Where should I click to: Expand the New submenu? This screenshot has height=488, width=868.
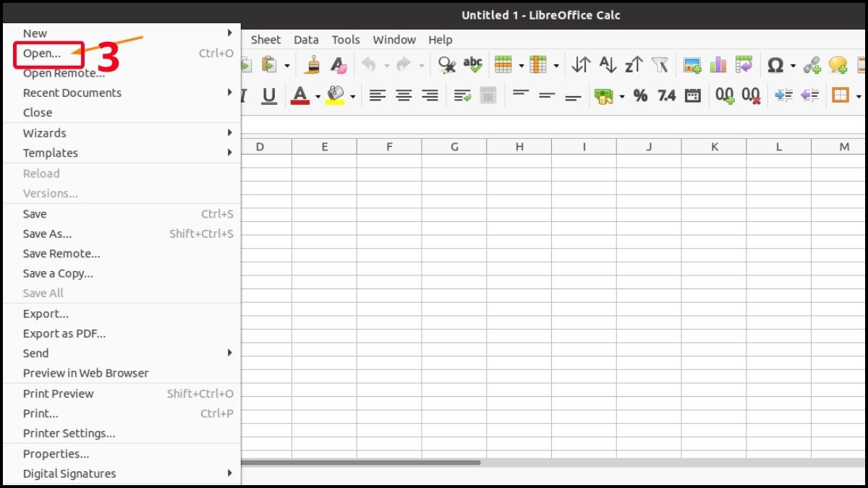coord(122,33)
